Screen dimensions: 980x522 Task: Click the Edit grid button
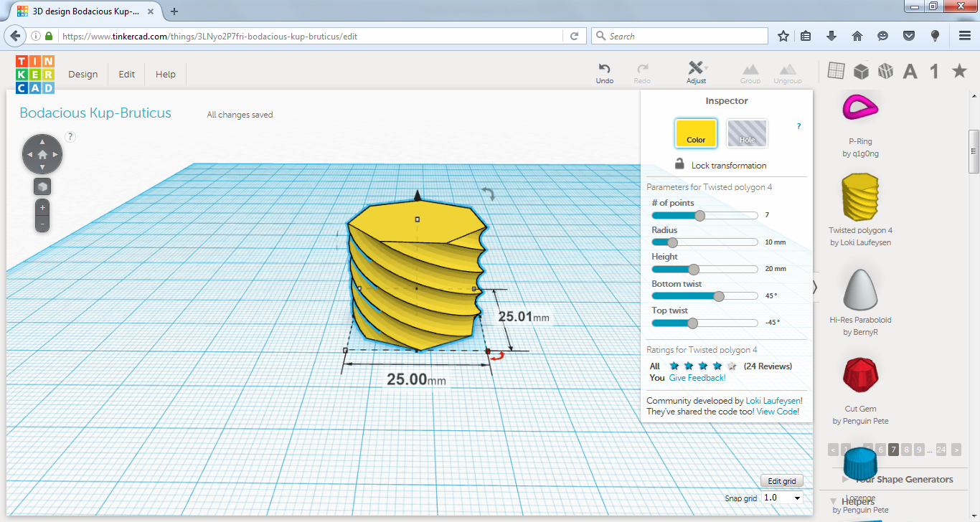coord(782,481)
